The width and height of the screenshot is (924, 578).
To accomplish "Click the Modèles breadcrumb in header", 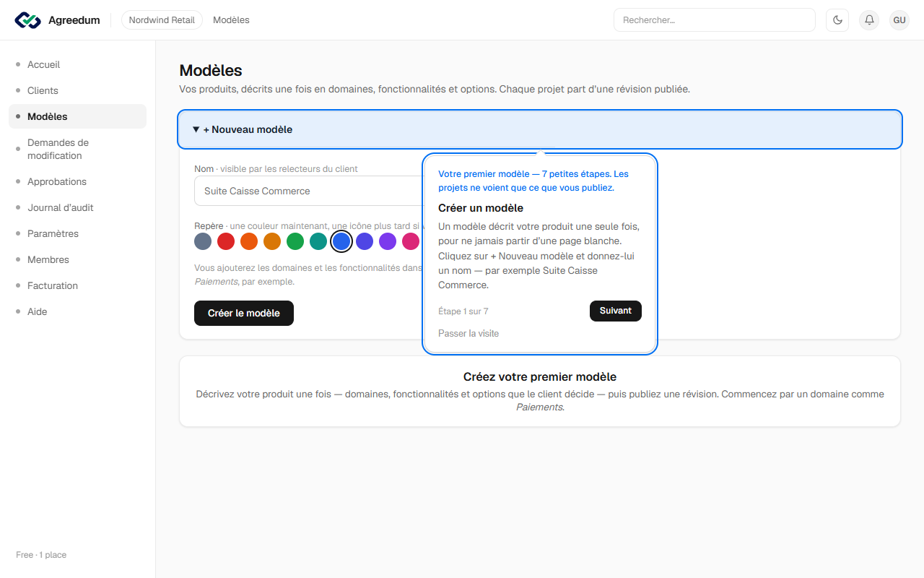I will pyautogui.click(x=231, y=20).
